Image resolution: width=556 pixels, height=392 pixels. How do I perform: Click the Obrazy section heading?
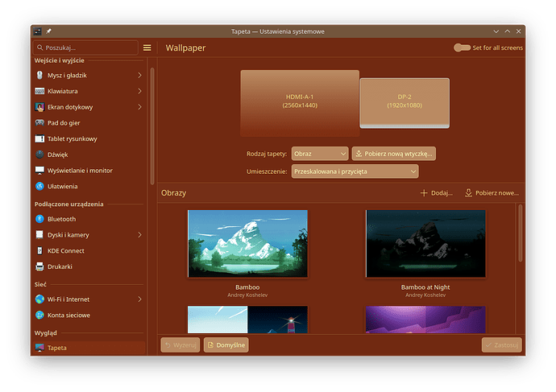[173, 193]
